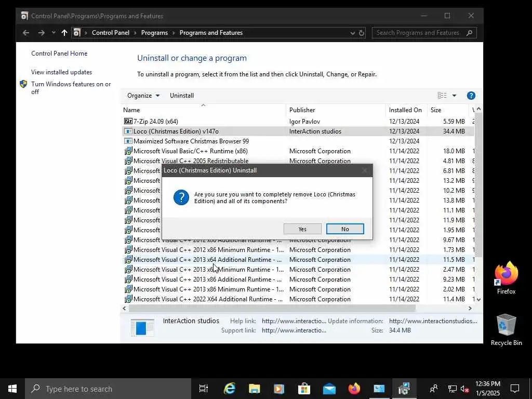This screenshot has width=532, height=399.
Task: Open the Update information URL in details pane
Action: point(433,321)
